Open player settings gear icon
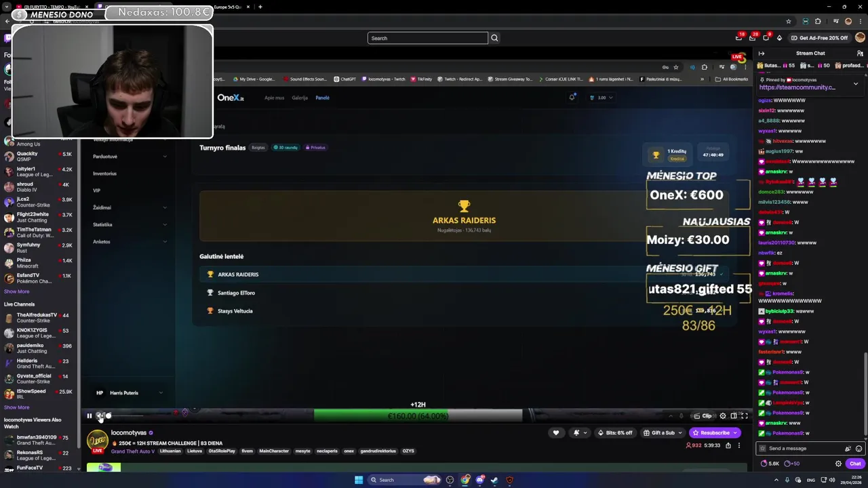The height and width of the screenshot is (488, 868). coord(723,415)
